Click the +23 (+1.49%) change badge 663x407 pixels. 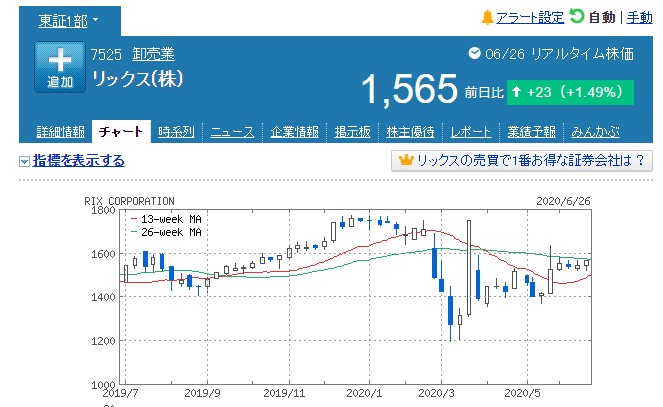click(x=570, y=92)
